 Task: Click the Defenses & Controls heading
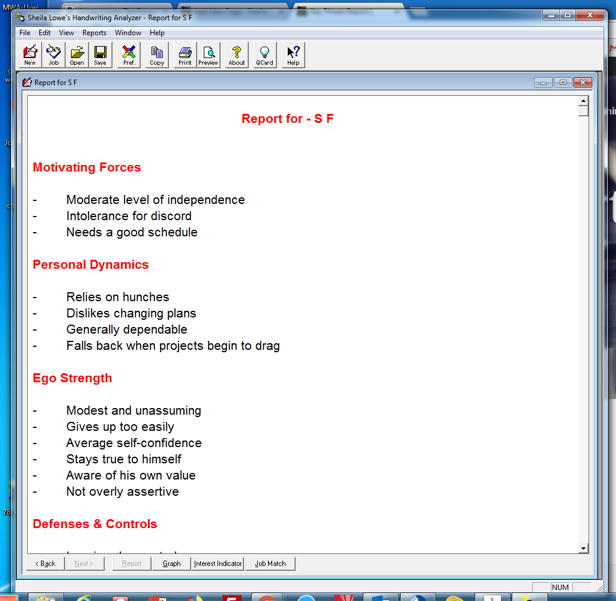pos(95,524)
